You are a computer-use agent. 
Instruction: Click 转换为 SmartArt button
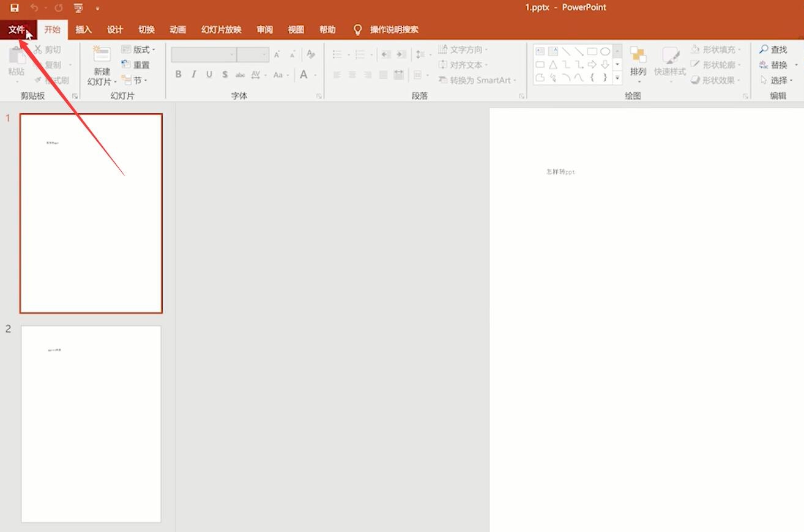(x=478, y=80)
